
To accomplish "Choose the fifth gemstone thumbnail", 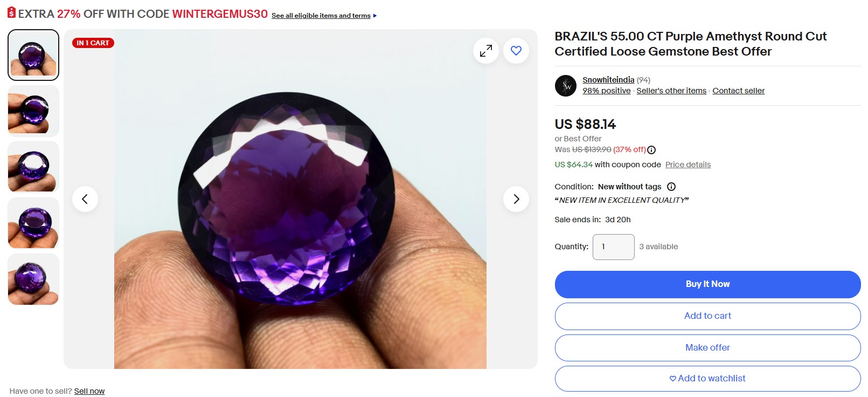I will point(33,279).
